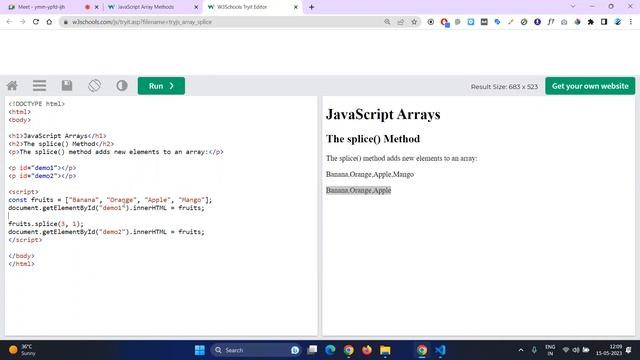The width and height of the screenshot is (640, 360).
Task: Open the Extensions puzzle piece menu
Action: click(591, 22)
